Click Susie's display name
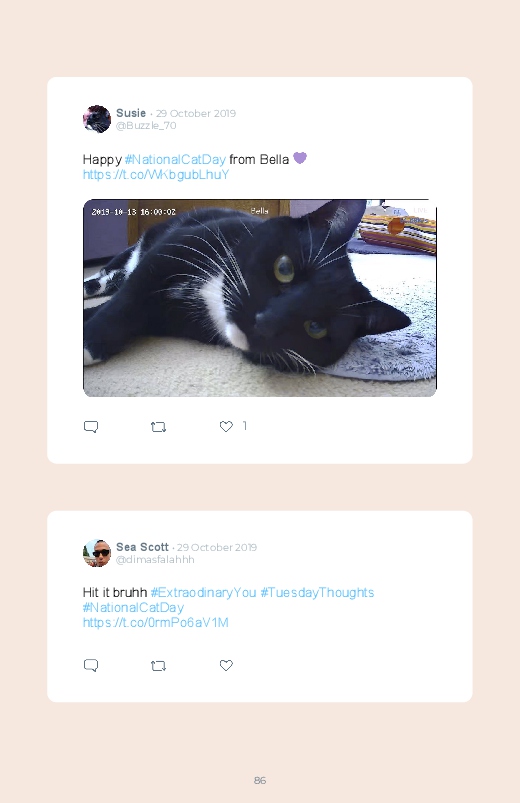 tap(131, 113)
